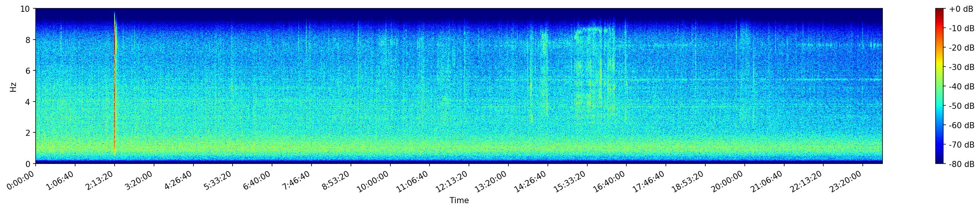Click the 10 Hz y-axis tick label
The height and width of the screenshot is (210, 980).
click(x=25, y=9)
